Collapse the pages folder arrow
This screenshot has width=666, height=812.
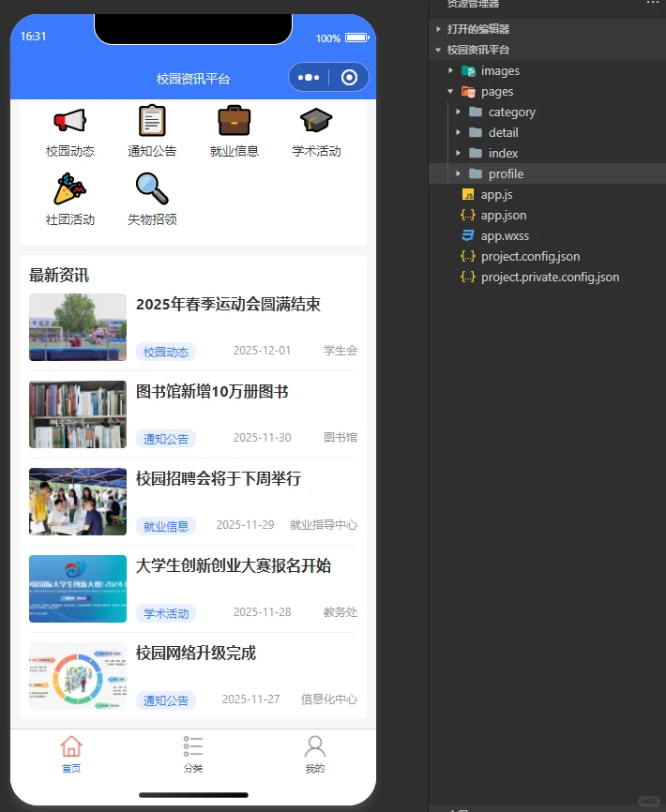pos(450,91)
